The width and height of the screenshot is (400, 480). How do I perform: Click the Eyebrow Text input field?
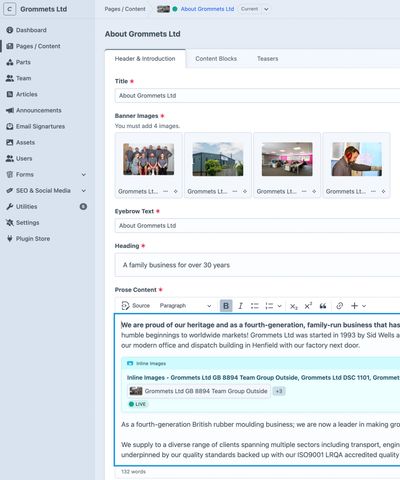(x=257, y=226)
